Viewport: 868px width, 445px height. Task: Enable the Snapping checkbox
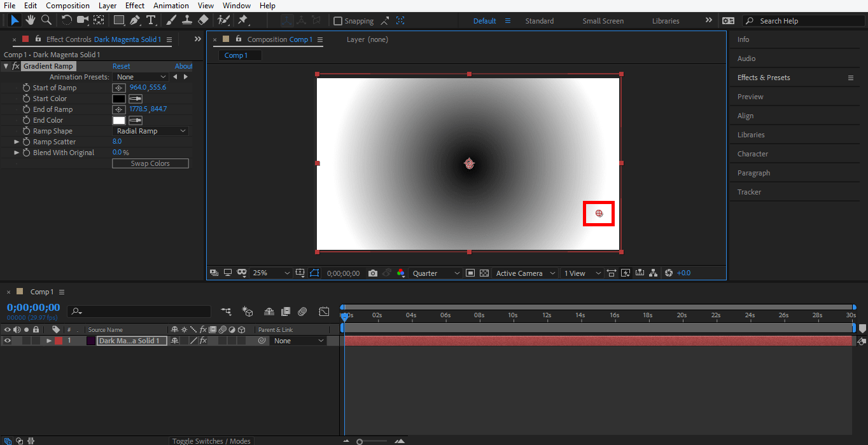coord(338,21)
